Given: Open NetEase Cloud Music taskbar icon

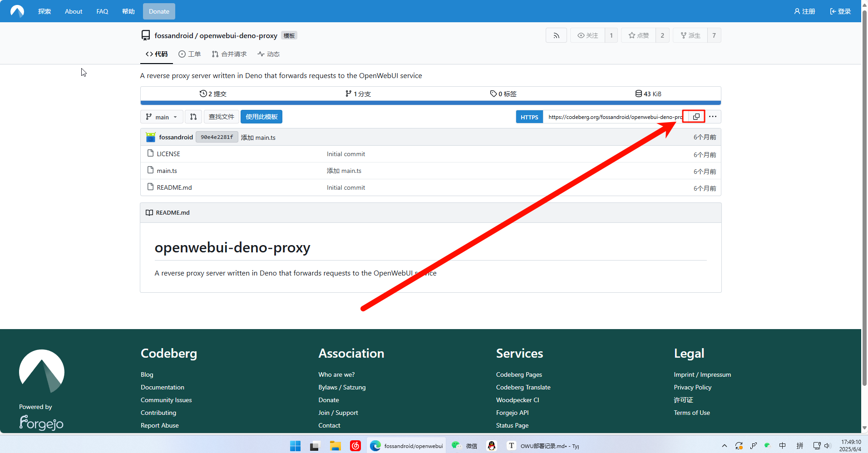Looking at the screenshot, I should 355,446.
